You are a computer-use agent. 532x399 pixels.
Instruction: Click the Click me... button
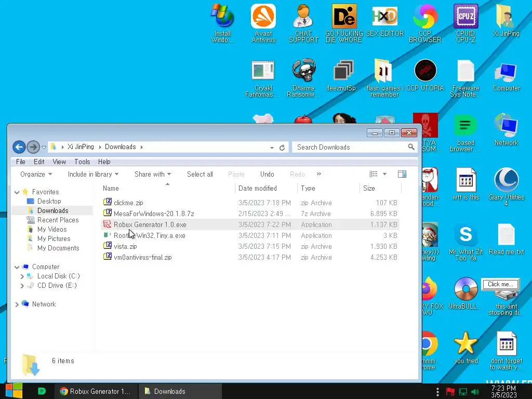500,284
